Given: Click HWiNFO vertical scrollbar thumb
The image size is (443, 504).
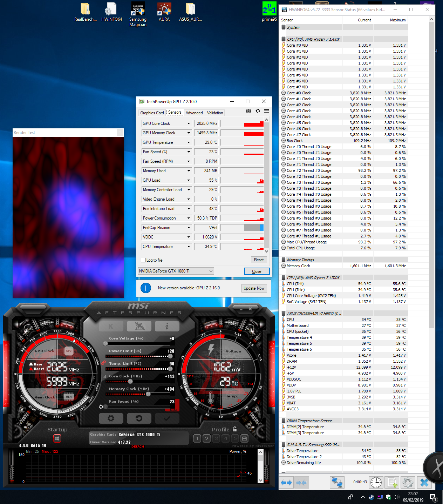Looking at the screenshot, I should click(432, 175).
